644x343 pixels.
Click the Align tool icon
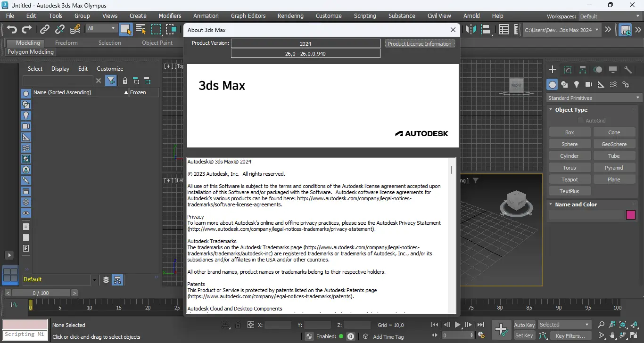pos(486,30)
